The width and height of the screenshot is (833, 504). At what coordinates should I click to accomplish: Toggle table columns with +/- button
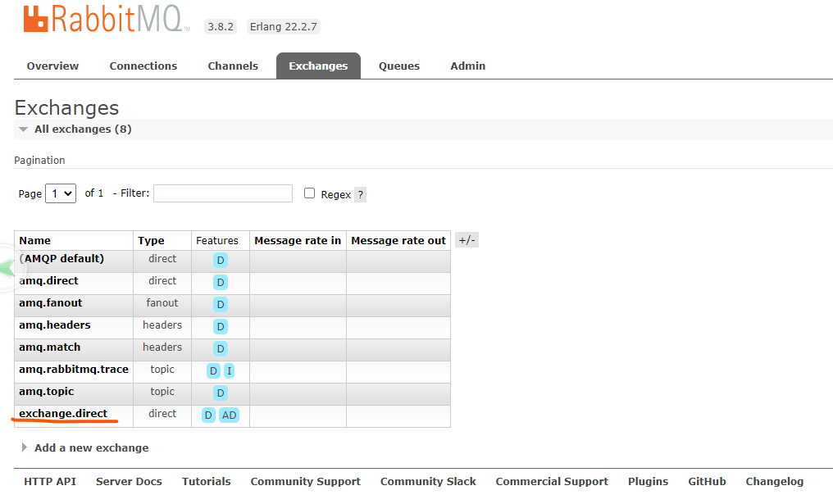coord(467,240)
